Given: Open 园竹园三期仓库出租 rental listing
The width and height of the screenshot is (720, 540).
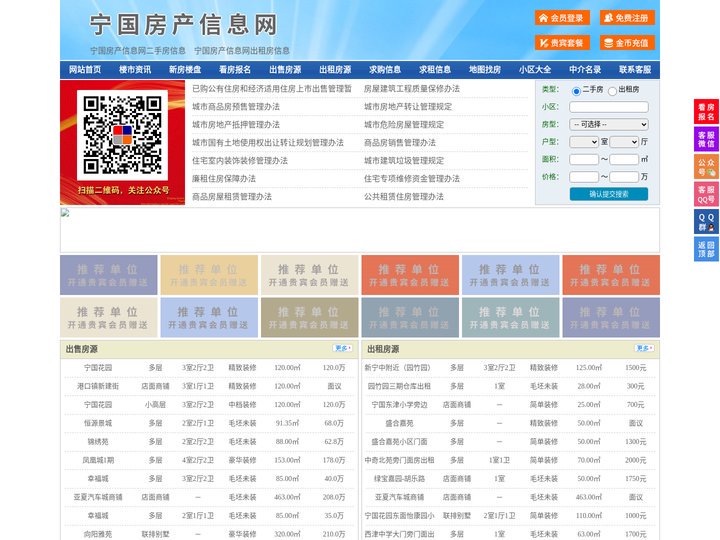Looking at the screenshot, I should [x=399, y=386].
